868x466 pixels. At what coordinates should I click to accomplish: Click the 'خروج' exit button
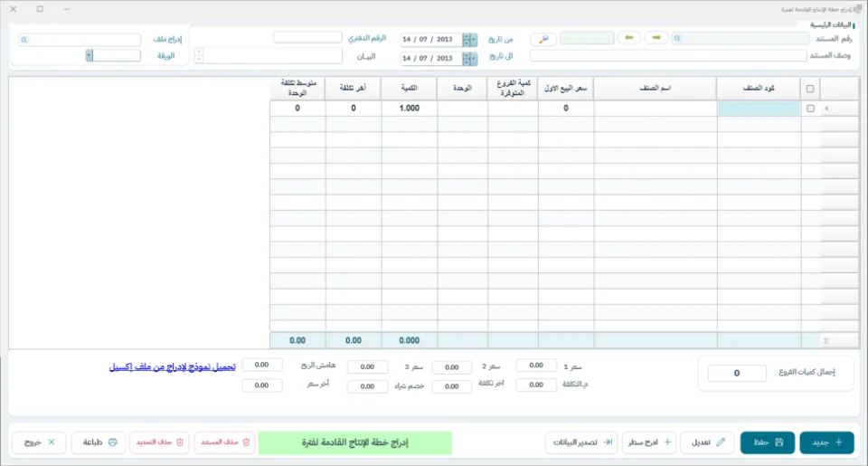tap(39, 442)
